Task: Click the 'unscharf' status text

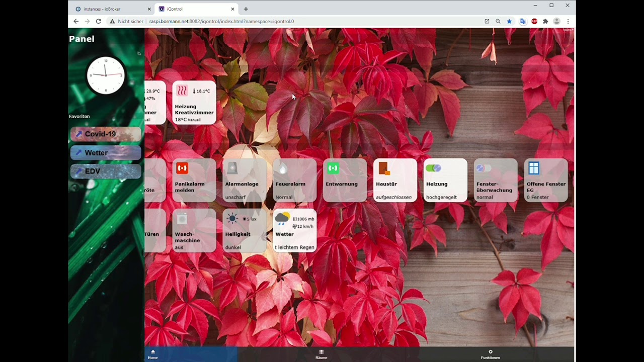Action: (x=235, y=197)
